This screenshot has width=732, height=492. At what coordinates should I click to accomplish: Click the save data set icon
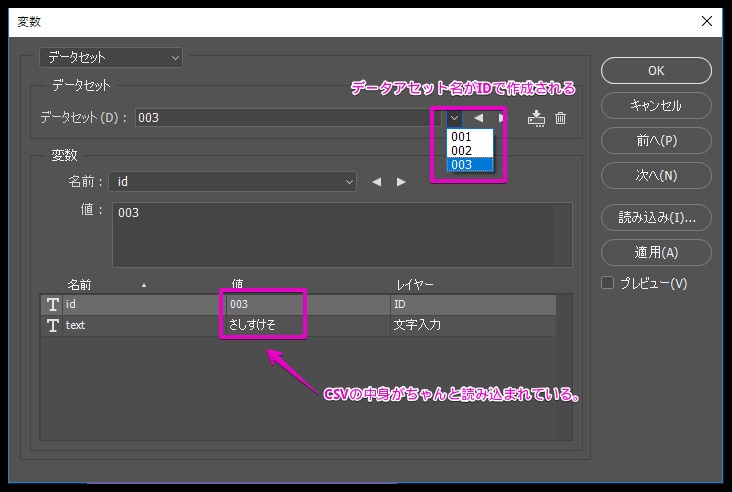(x=537, y=118)
